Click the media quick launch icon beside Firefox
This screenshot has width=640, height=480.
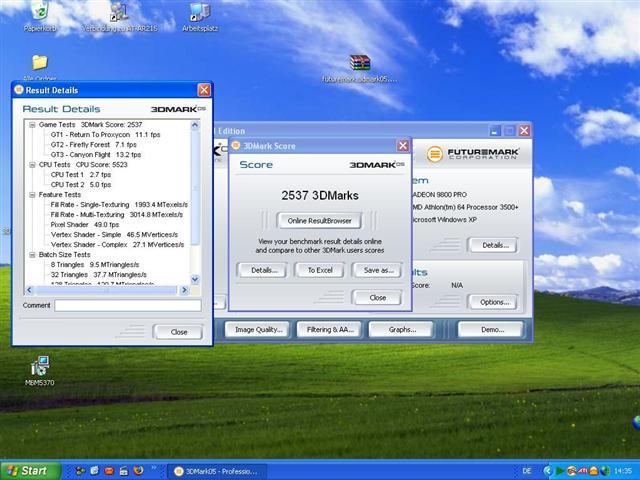click(x=124, y=471)
